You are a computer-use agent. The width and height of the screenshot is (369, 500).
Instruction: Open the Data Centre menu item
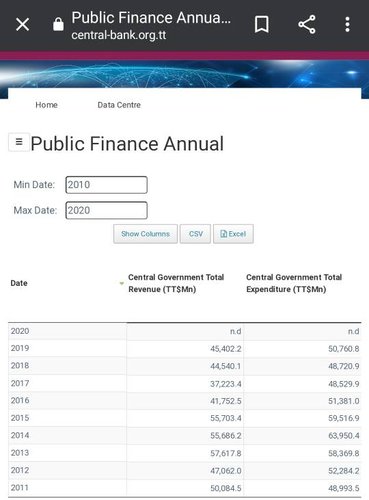(119, 105)
